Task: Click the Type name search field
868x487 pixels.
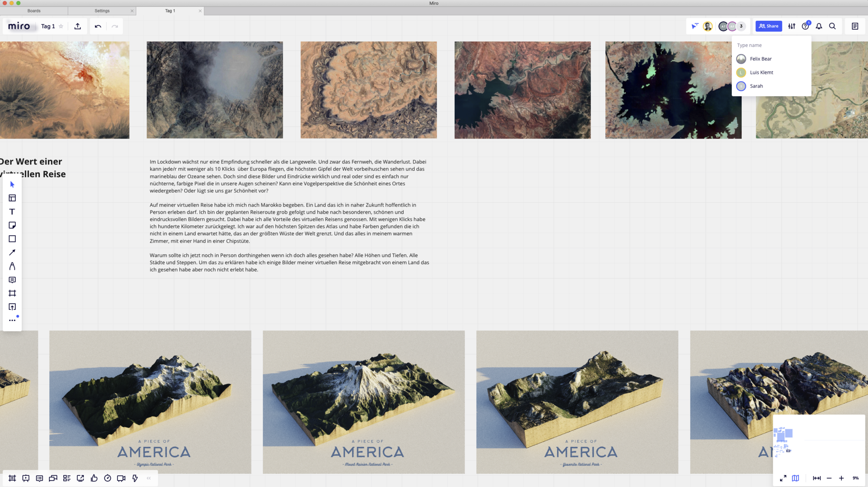Action: point(771,45)
